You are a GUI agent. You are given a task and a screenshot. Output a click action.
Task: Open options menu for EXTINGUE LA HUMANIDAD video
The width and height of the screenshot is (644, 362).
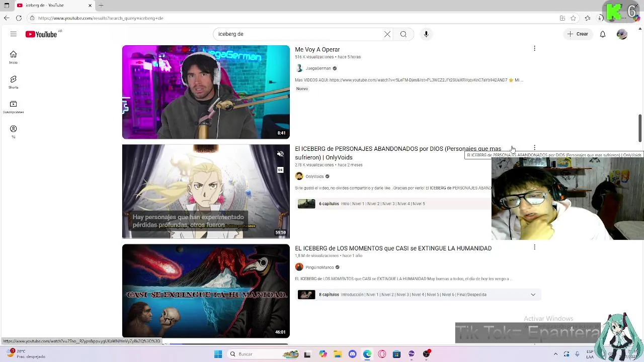coord(534,247)
